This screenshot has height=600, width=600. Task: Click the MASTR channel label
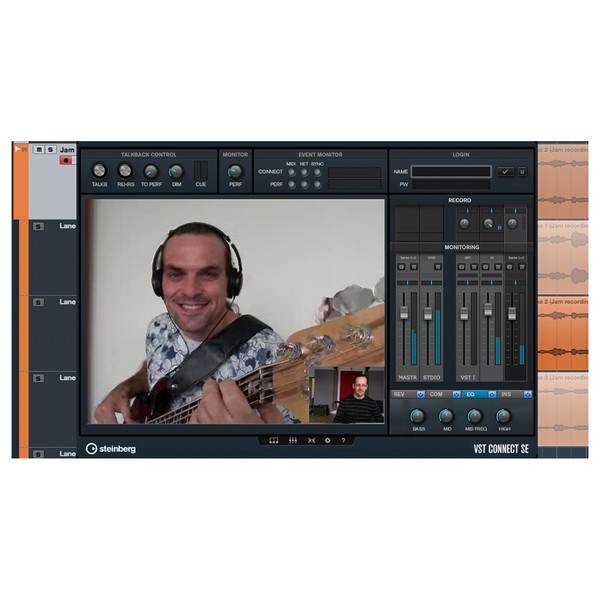[408, 377]
